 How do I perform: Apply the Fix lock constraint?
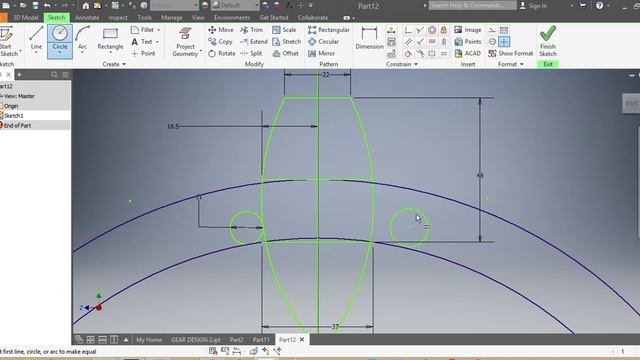click(x=444, y=30)
